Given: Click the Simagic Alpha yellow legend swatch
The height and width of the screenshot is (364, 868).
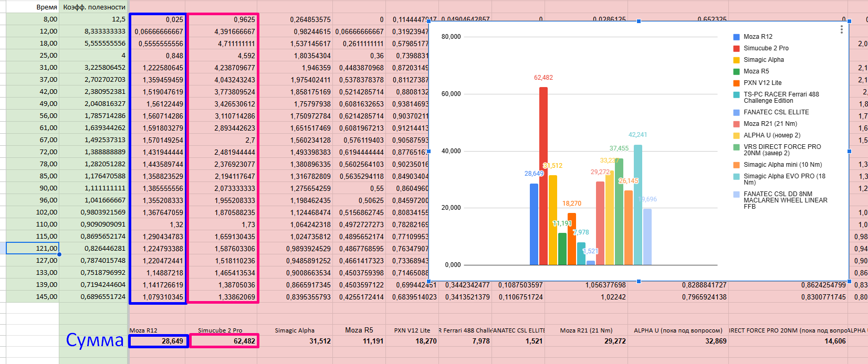Looking at the screenshot, I should click(x=736, y=60).
